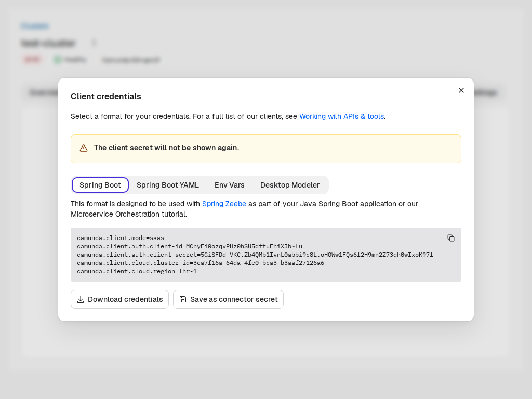Click the client-id credential line
Image resolution: width=532 pixels, height=399 pixels.
[190, 246]
